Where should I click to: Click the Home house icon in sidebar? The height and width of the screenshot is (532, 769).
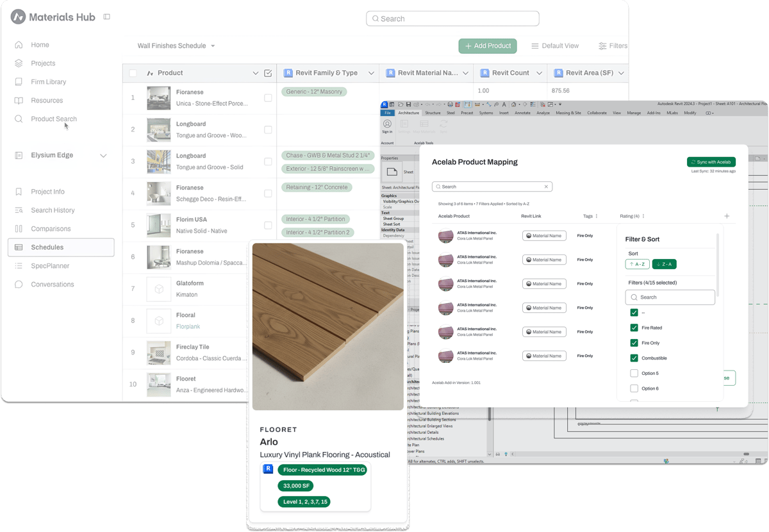[x=19, y=45]
